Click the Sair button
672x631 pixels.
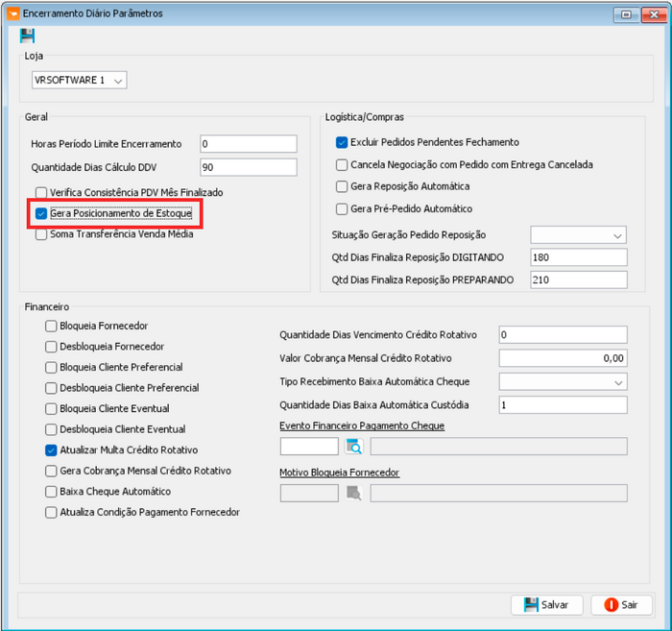[x=621, y=605]
